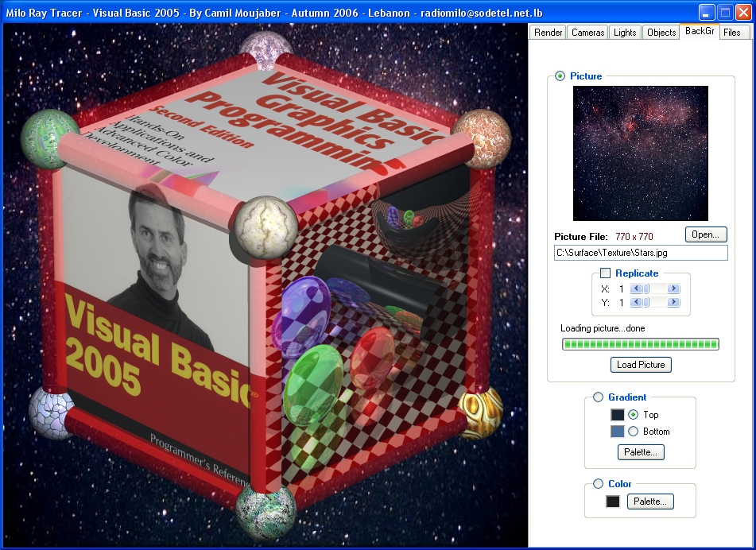Click the Replicate X scrollbar thumb
Image resolution: width=756 pixels, height=550 pixels.
click(646, 289)
